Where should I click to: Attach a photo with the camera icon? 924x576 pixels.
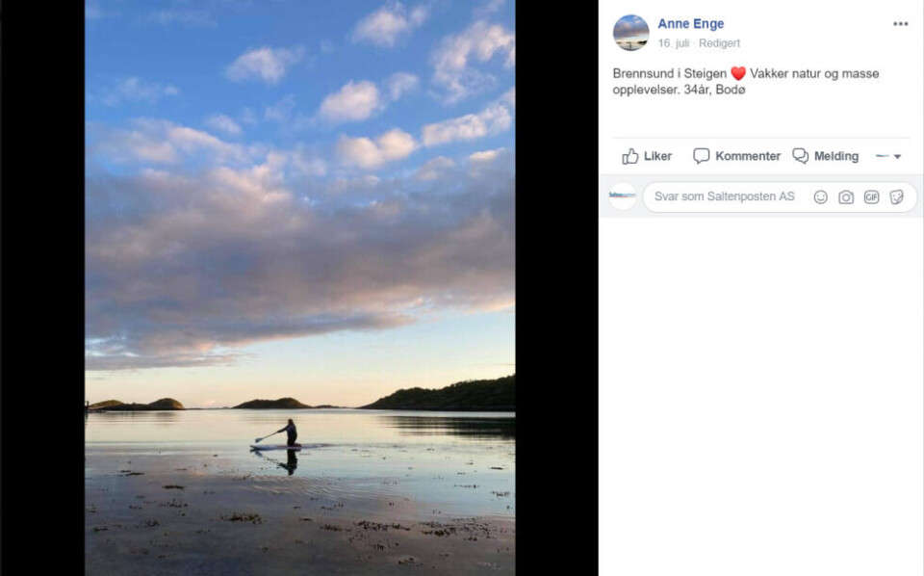[x=846, y=196]
